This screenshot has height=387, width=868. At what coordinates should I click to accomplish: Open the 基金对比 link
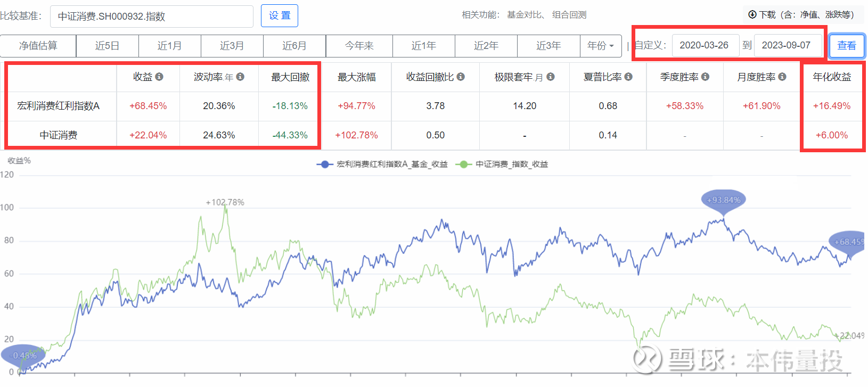[x=525, y=15]
